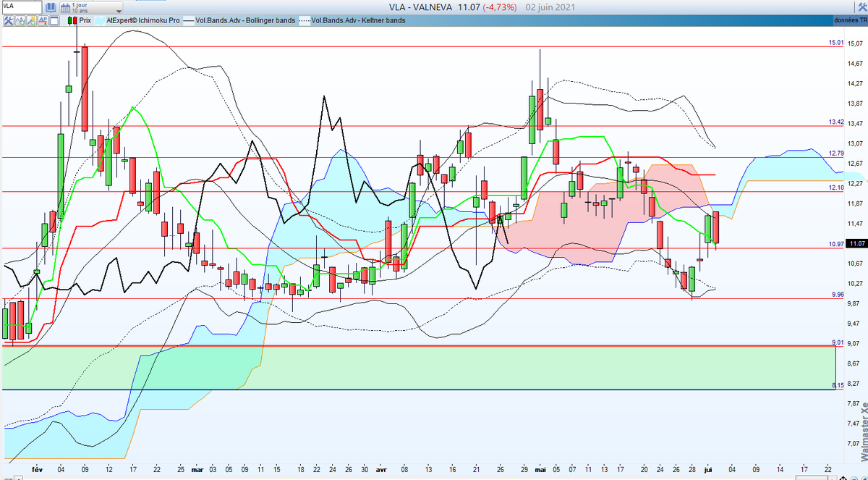Click inside the VLA ticker input field
This screenshot has width=868, height=480.
[22, 7]
